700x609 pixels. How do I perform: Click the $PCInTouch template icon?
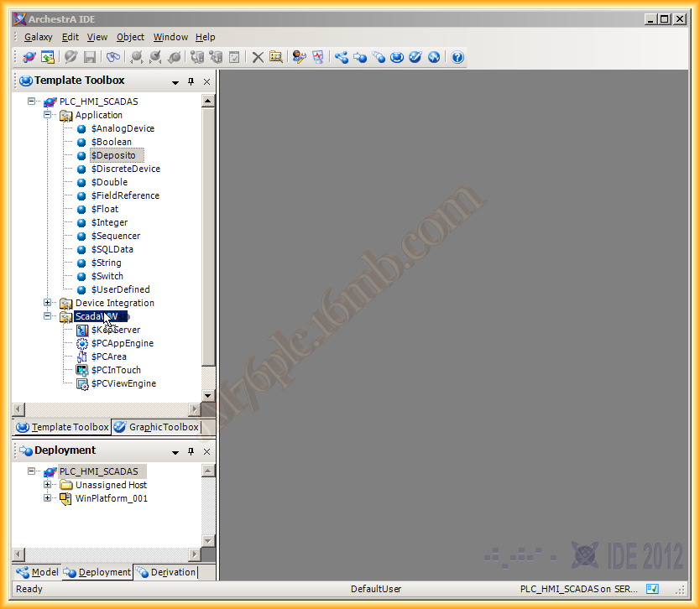(x=82, y=370)
